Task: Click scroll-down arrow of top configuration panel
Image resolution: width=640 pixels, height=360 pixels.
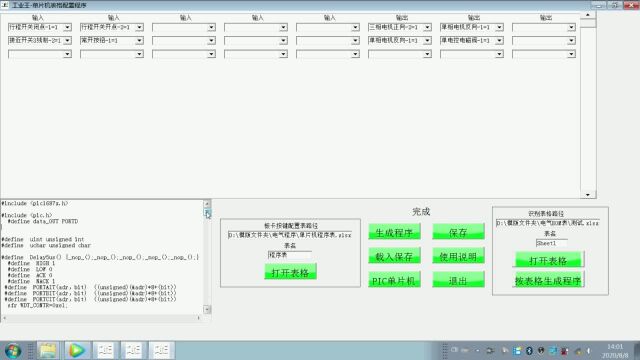Action: click(x=588, y=195)
